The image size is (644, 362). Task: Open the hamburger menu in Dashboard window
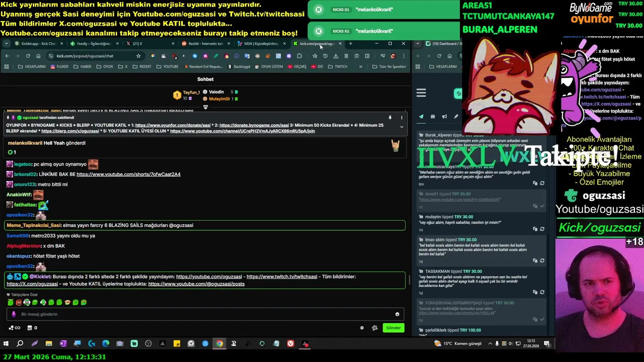(x=421, y=93)
